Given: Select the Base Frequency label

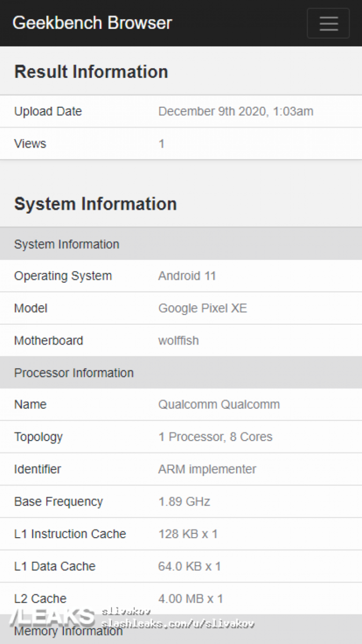Looking at the screenshot, I should tap(58, 502).
